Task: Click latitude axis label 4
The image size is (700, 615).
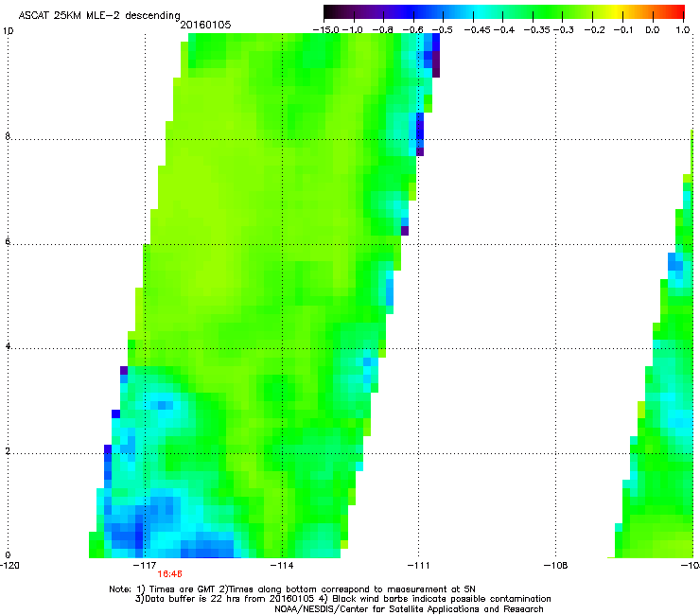Action: click(8, 346)
